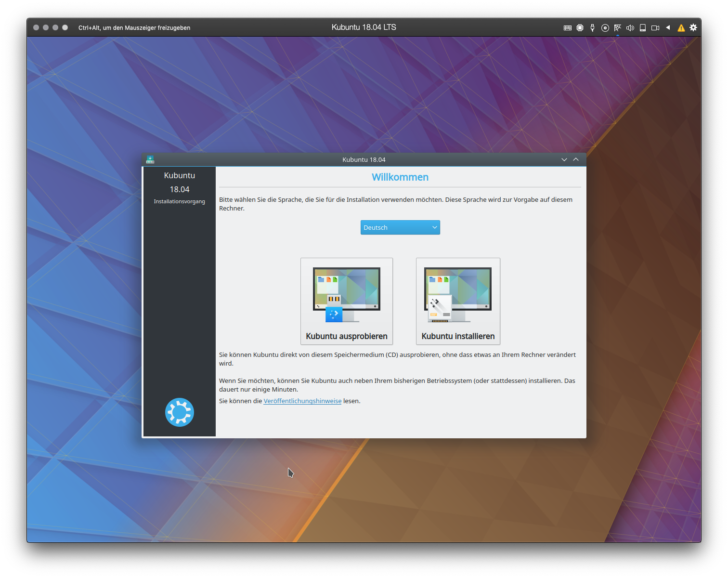Viewport: 728px width, 578px height.
Task: Open the hard disk drive icon
Action: pos(643,28)
